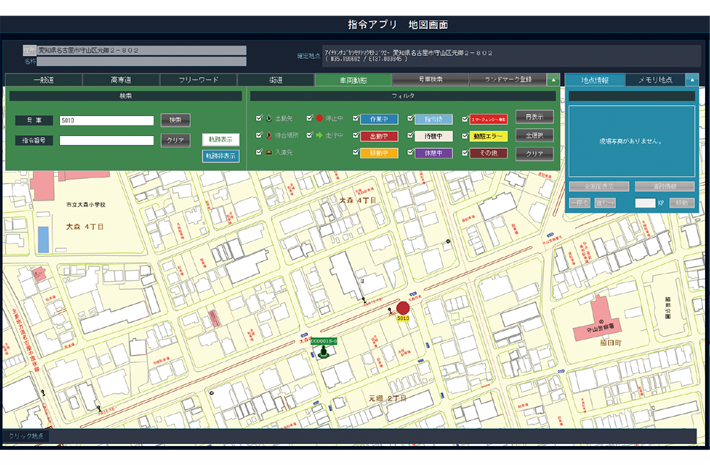Focus the page number box in blue panel
This screenshot has width=710, height=465.
[645, 203]
